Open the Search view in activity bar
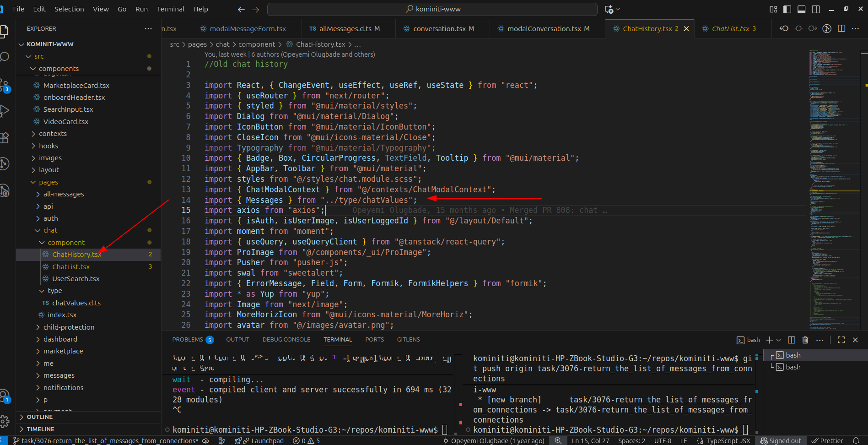Image resolution: width=868 pixels, height=445 pixels. click(x=5, y=57)
